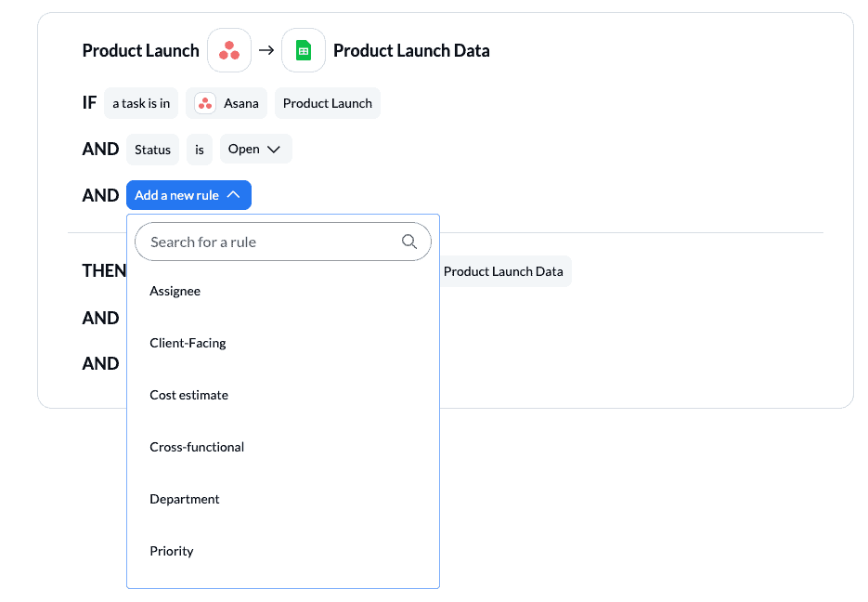868x602 pixels.
Task: Collapse the Add a new rule dropdown
Action: pos(188,195)
